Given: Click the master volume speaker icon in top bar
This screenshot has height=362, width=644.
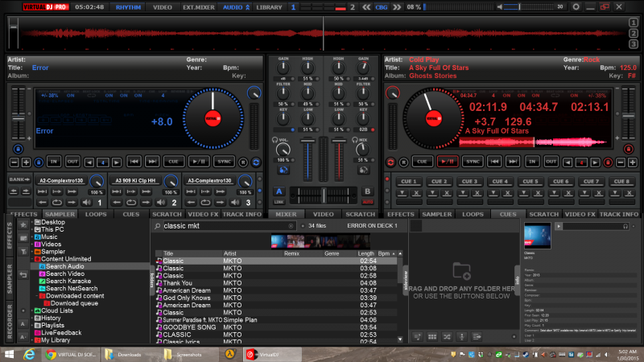Looking at the screenshot, I should (x=499, y=7).
